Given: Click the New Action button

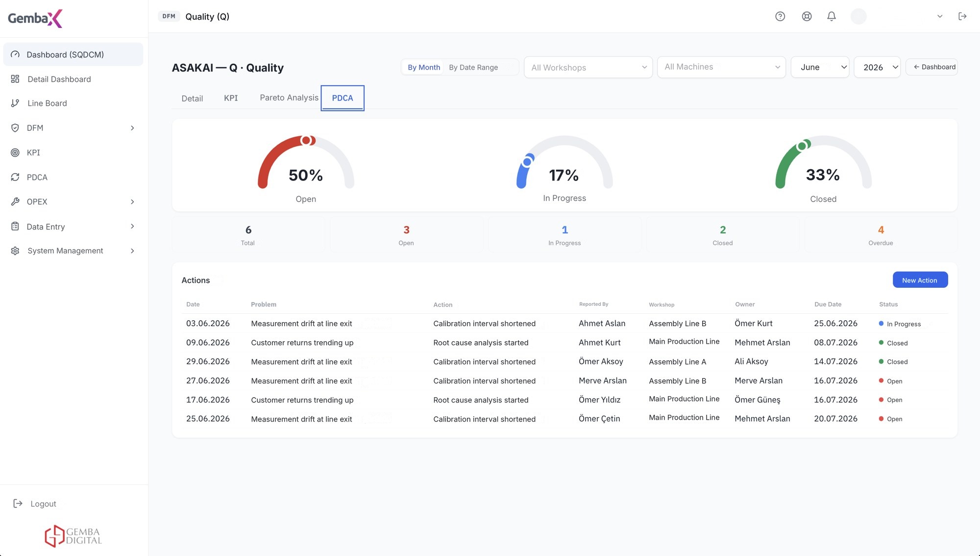Looking at the screenshot, I should click(920, 280).
